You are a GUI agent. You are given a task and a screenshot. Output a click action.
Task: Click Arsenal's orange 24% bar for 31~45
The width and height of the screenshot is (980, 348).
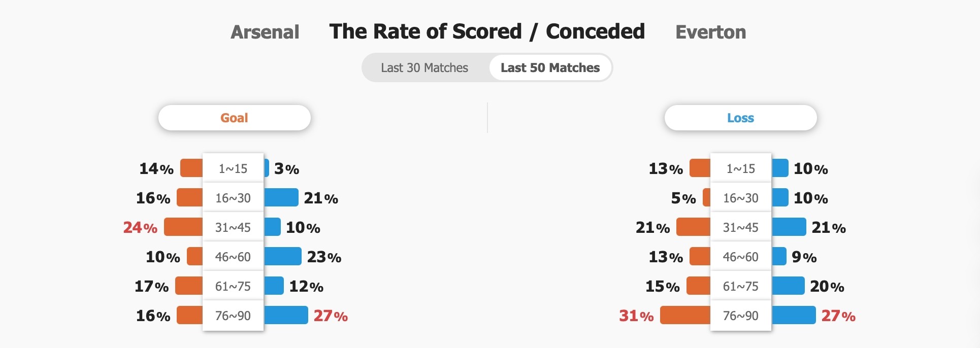click(x=183, y=227)
